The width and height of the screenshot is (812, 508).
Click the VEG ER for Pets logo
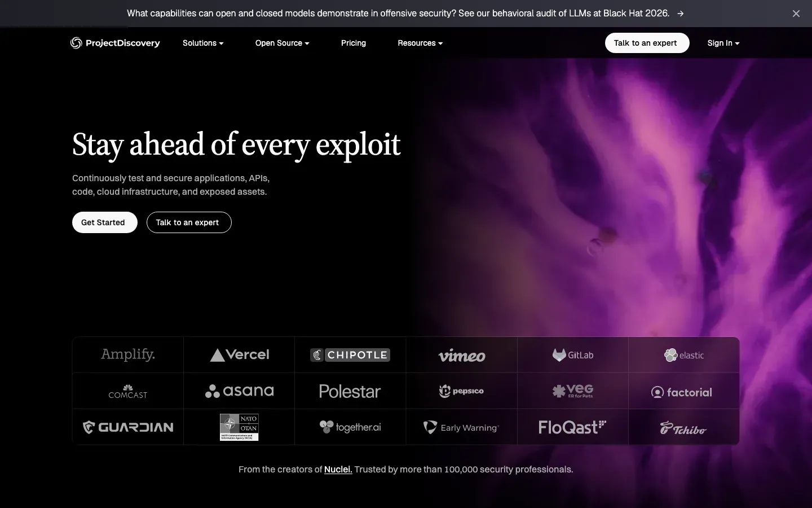point(573,391)
